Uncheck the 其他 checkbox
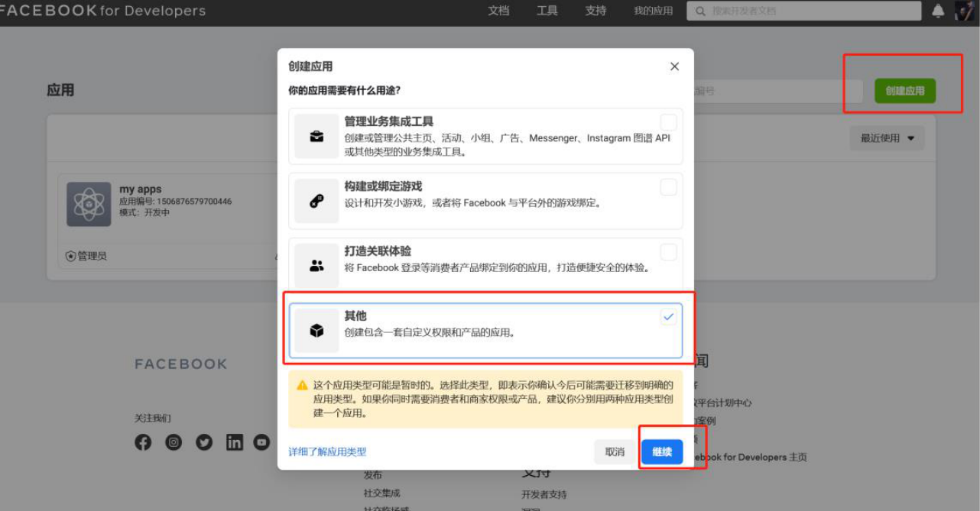980x511 pixels. point(668,315)
